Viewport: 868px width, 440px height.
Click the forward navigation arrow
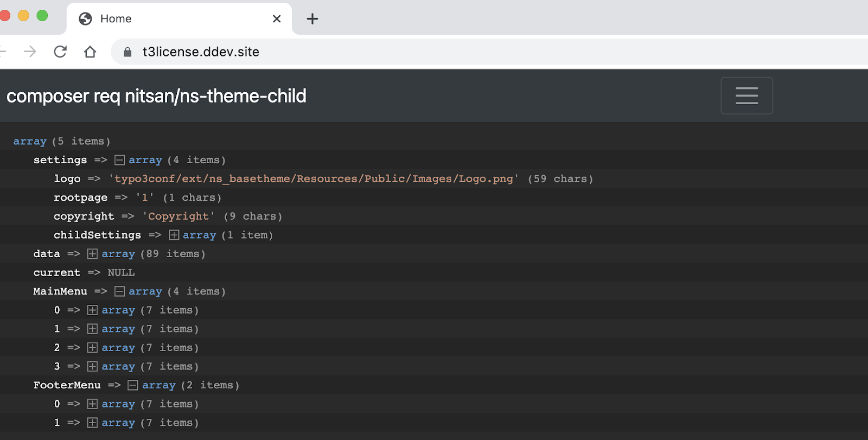coord(30,52)
